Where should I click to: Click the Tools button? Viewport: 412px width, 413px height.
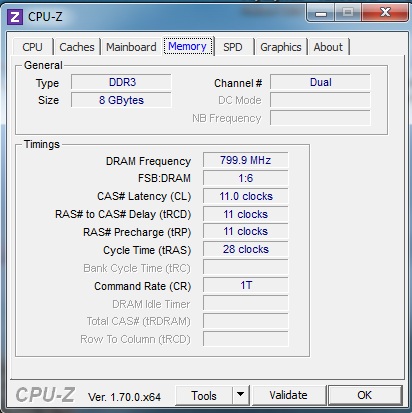(204, 395)
